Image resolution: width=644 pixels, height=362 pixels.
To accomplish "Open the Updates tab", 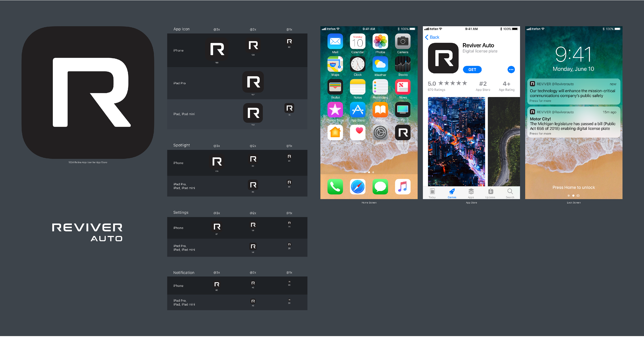I will click(x=490, y=193).
